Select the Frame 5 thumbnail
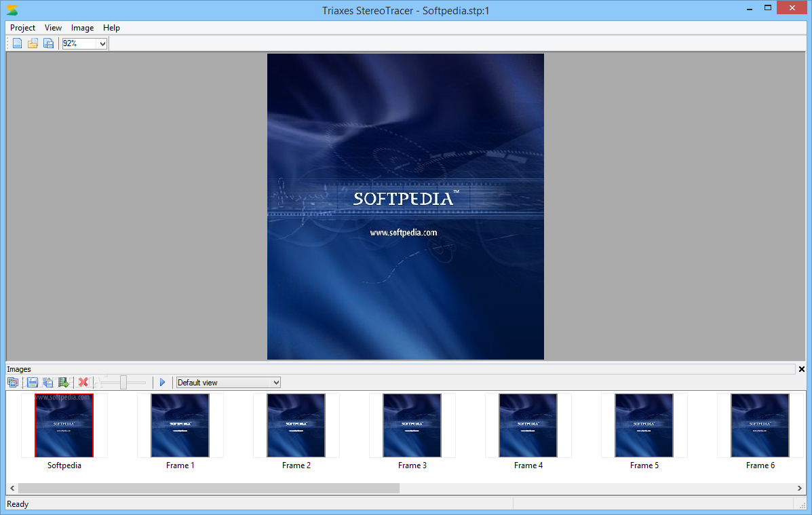Screen dimensions: 812x515 644,425
